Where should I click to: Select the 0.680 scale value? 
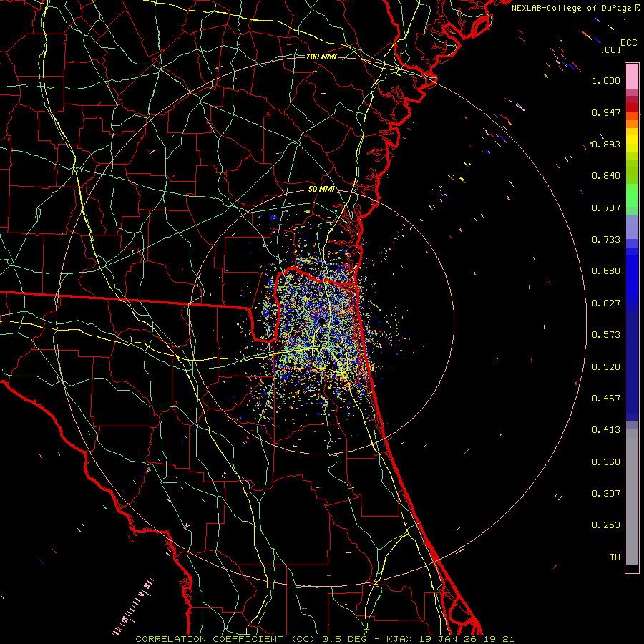point(606,271)
